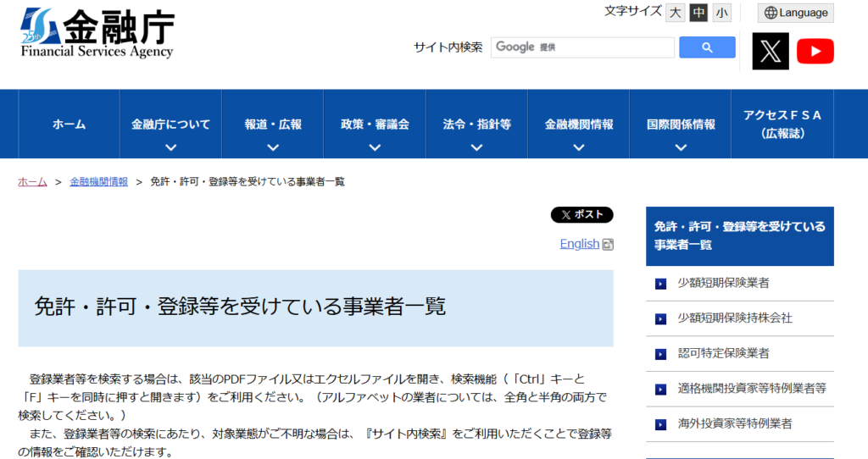Image resolution: width=868 pixels, height=459 pixels.
Task: Click the Language selector button
Action: [x=795, y=13]
